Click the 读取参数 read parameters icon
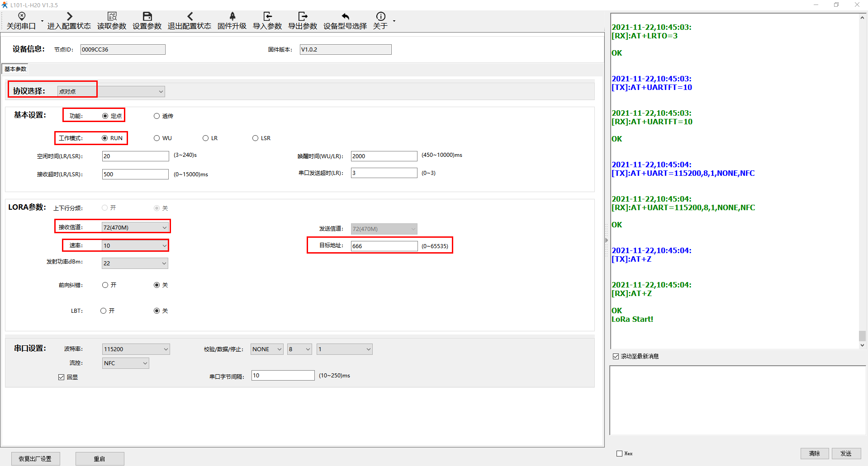868x466 pixels. 112,17
